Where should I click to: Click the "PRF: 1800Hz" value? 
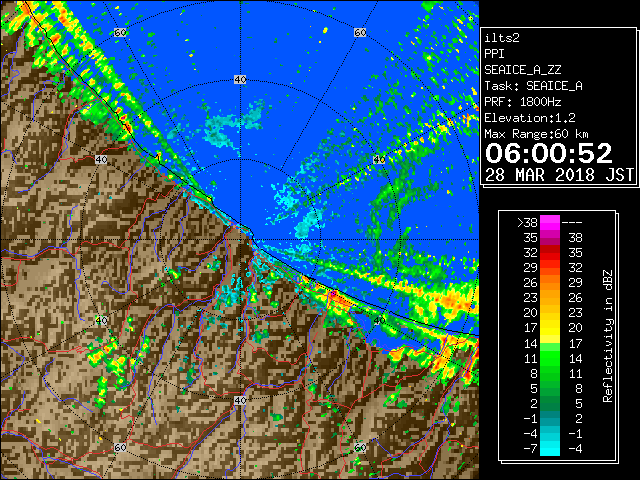(x=522, y=102)
